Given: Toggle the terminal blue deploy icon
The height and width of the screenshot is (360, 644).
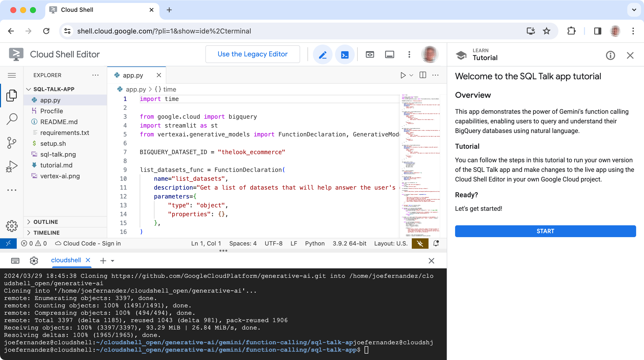Looking at the screenshot, I should click(345, 54).
